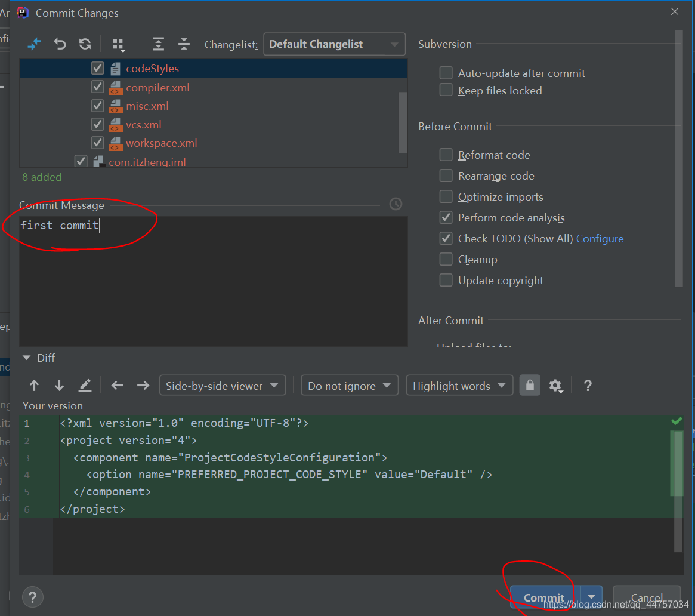This screenshot has height=616, width=695.
Task: Click into the Commit Message text area
Action: pos(213,281)
